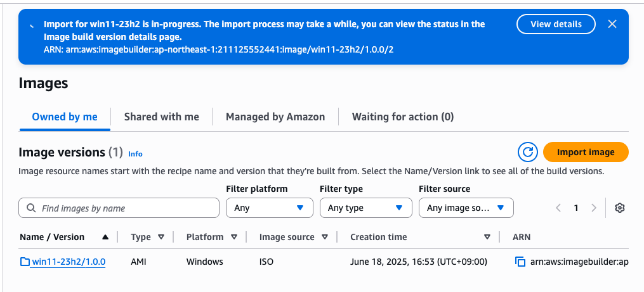
Task: Go to previous page arrow
Action: coord(558,208)
